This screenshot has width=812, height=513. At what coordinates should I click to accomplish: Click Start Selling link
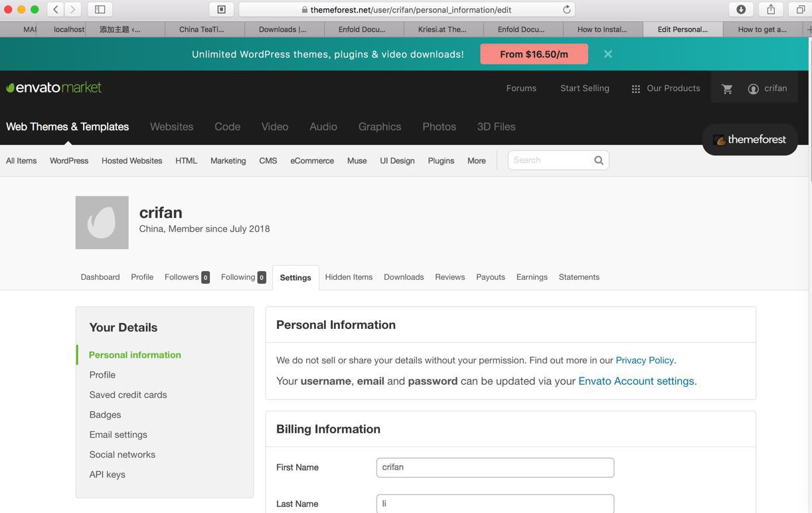point(585,88)
